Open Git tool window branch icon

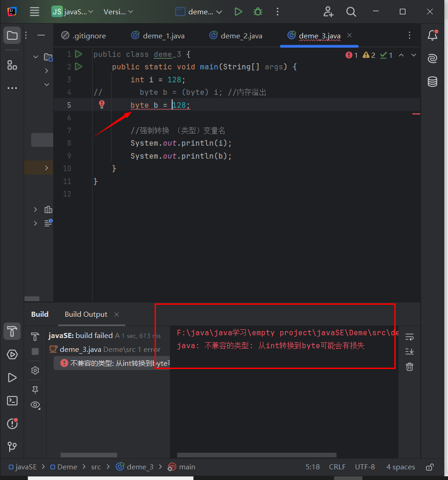pos(12,447)
